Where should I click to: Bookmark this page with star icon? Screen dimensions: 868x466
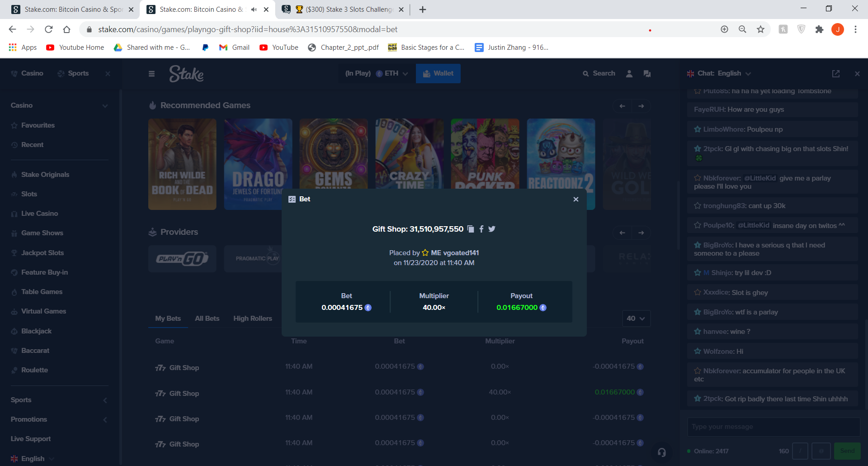760,29
